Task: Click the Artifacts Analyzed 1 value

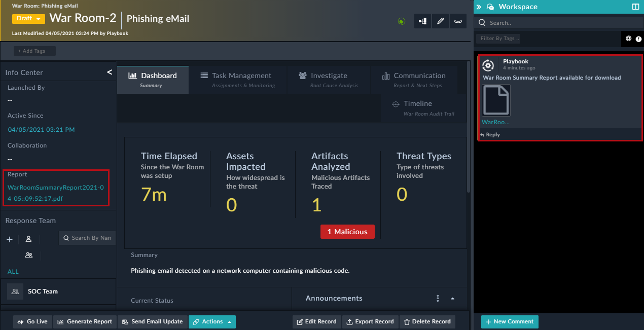Action: (316, 205)
